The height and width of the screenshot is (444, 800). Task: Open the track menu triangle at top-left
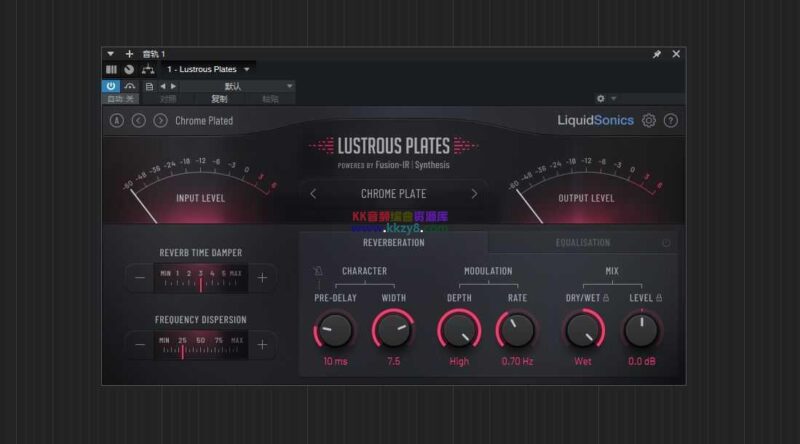[111, 54]
